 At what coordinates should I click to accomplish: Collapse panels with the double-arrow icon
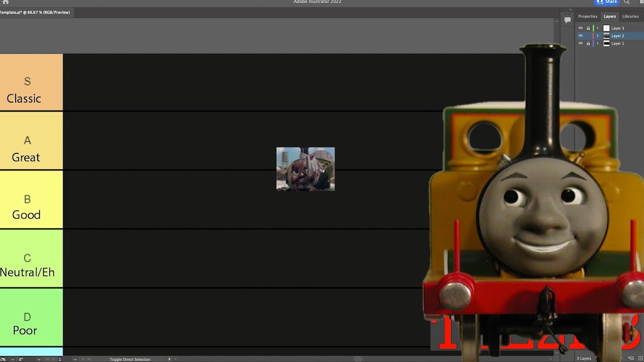coord(571,10)
